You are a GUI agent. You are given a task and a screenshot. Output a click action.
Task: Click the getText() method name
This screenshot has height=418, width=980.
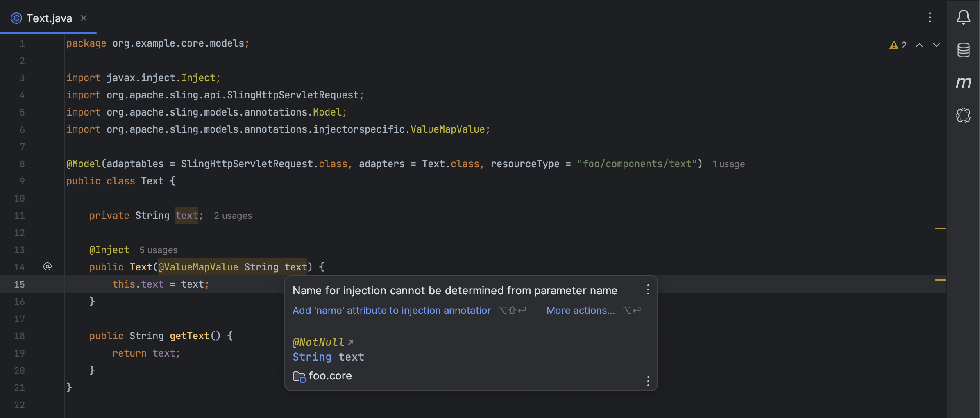click(190, 336)
